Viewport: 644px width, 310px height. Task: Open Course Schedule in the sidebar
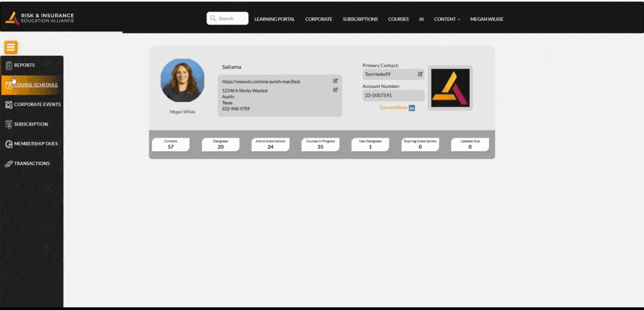(x=36, y=85)
